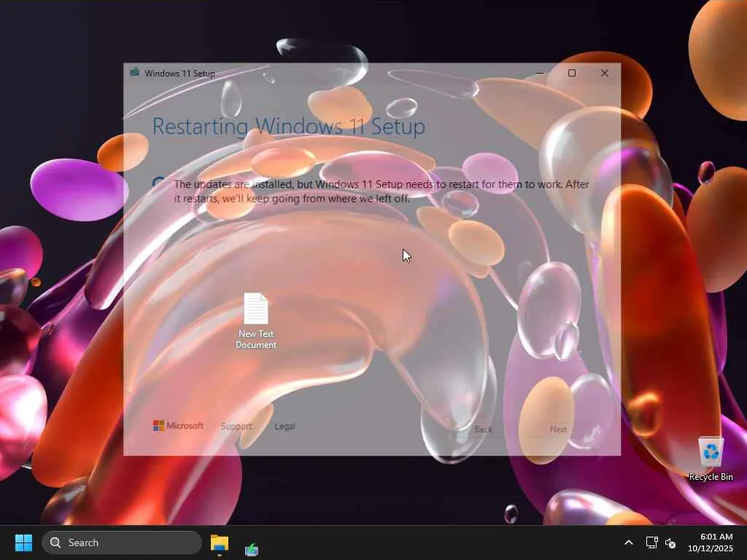Click the Windows 11 Setup title icon
Viewport: 747px width, 560px height.
click(135, 72)
